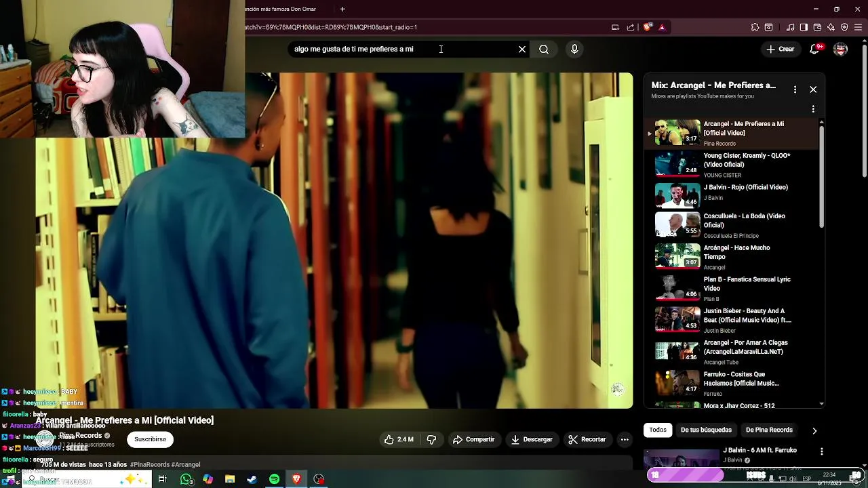The image size is (868, 488).
Task: Click the address bar URL text
Action: coord(332,27)
